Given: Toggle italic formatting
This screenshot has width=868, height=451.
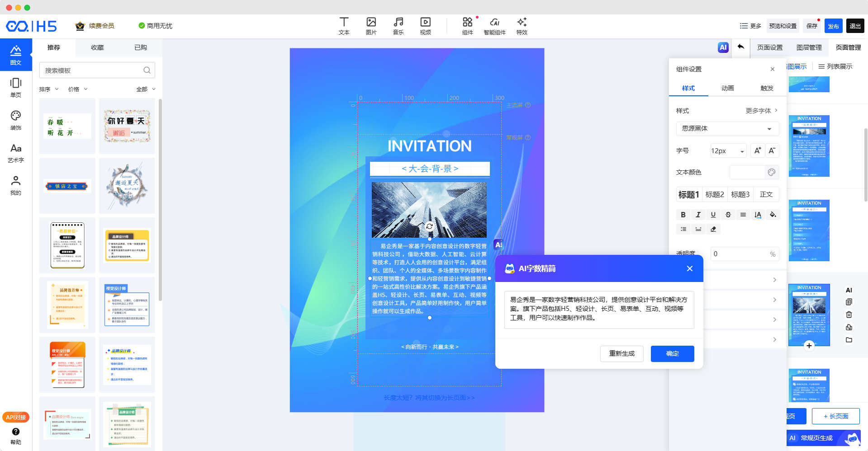Looking at the screenshot, I should click(698, 215).
